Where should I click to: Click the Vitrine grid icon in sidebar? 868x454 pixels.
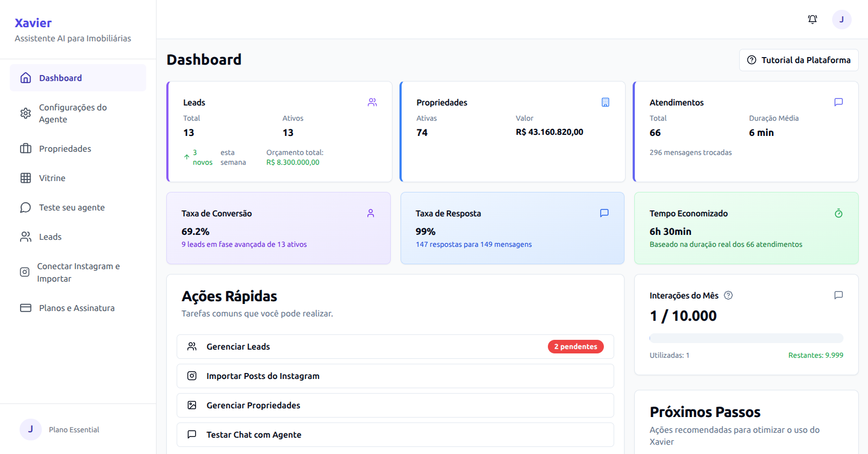click(26, 178)
